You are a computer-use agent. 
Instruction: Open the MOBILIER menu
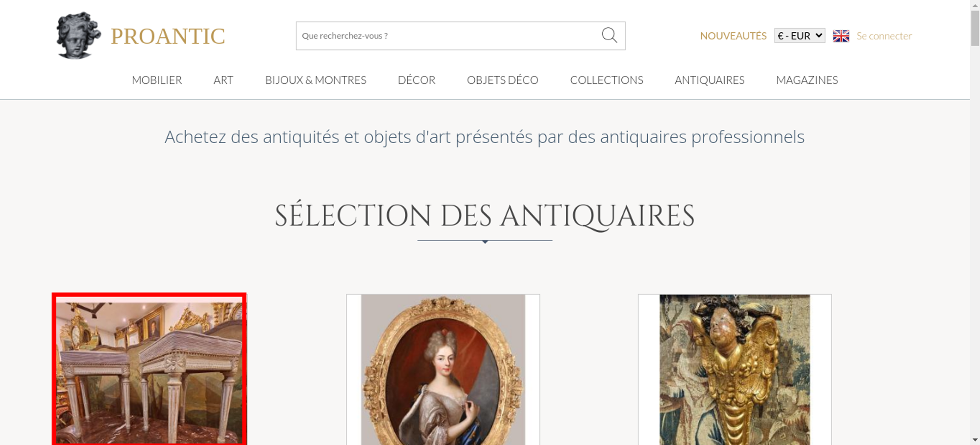(157, 80)
